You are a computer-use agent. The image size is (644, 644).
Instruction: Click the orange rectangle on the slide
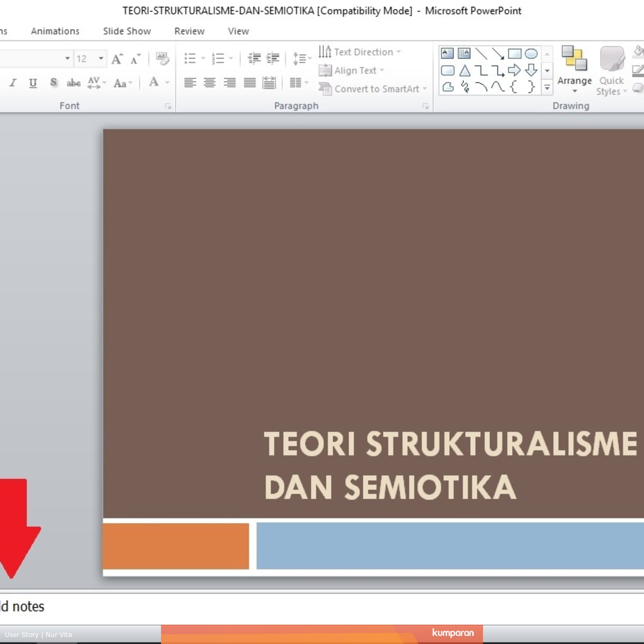[x=176, y=546]
